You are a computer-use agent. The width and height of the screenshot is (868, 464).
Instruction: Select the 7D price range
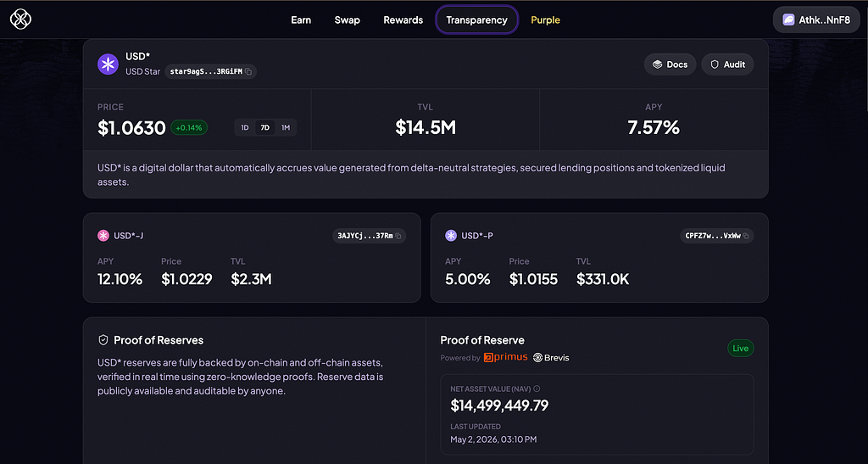(265, 128)
